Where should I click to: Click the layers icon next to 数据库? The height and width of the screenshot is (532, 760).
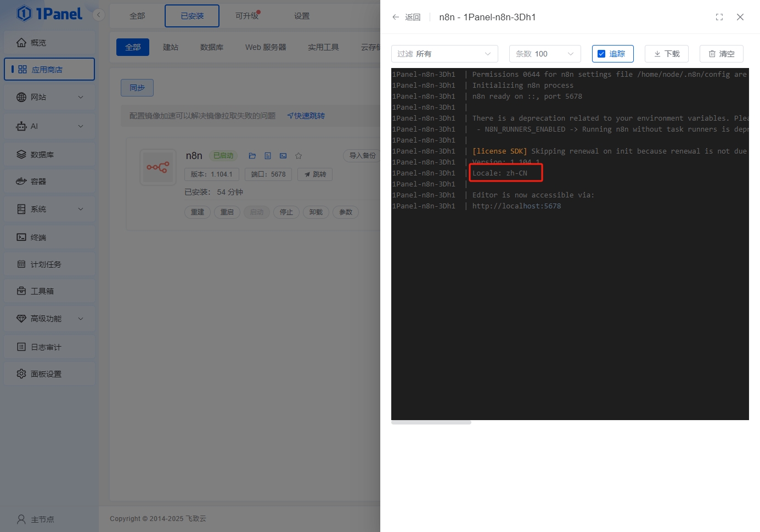21,155
